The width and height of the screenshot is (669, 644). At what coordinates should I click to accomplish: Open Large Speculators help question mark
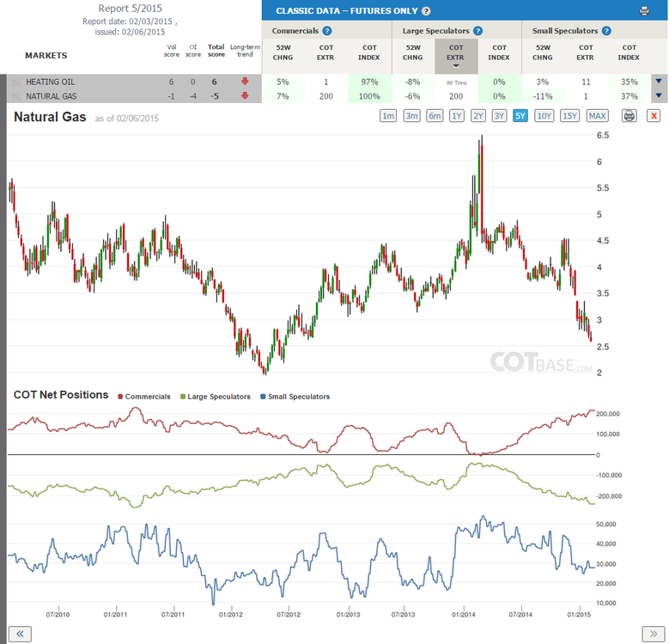click(x=477, y=31)
